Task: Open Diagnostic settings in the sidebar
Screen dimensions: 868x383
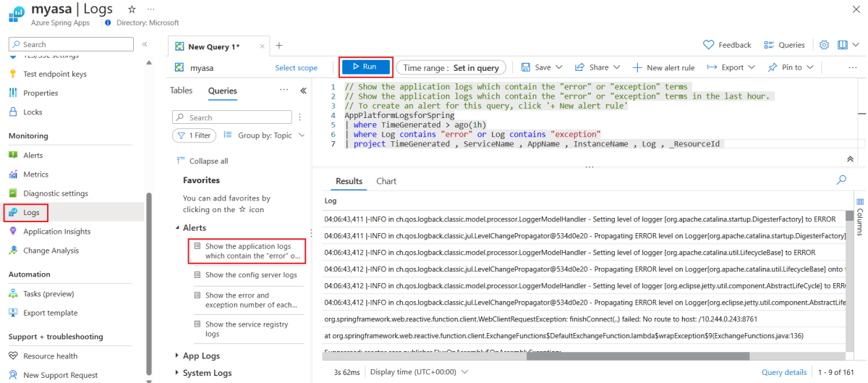Action: click(x=55, y=193)
